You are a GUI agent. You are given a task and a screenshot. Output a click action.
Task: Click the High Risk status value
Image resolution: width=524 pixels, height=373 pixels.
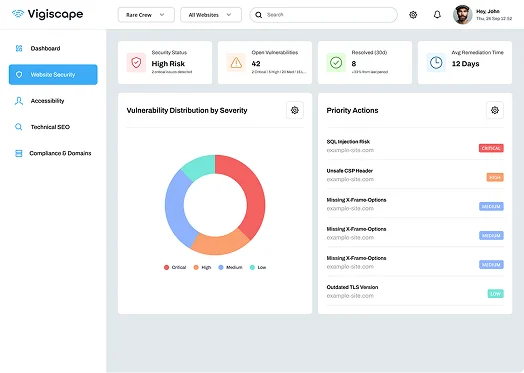[168, 64]
